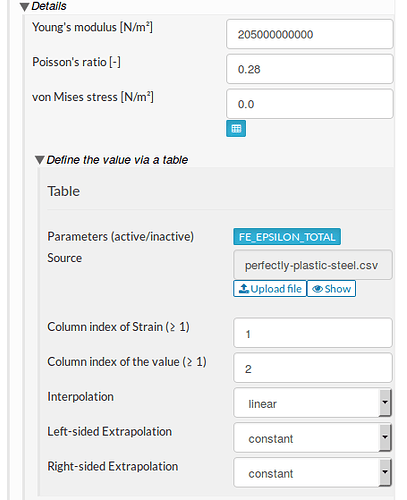Click the Poisson's ratio input field
This screenshot has width=407, height=500.
(310, 69)
